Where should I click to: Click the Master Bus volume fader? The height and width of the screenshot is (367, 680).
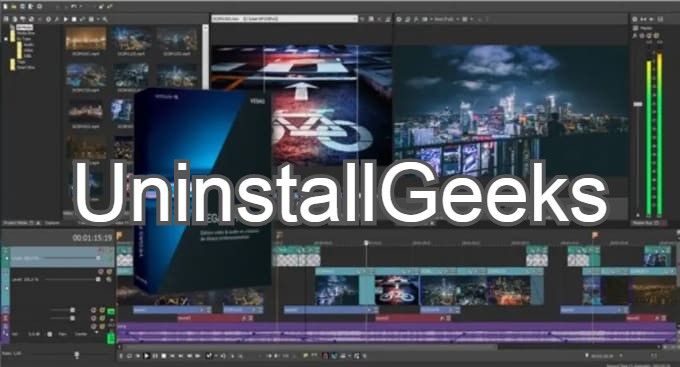pyautogui.click(x=638, y=104)
